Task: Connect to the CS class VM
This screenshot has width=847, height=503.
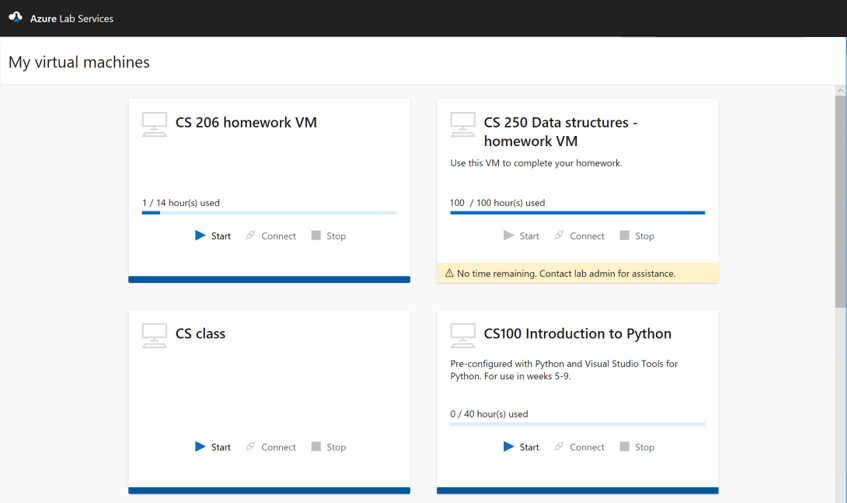Action: point(271,447)
